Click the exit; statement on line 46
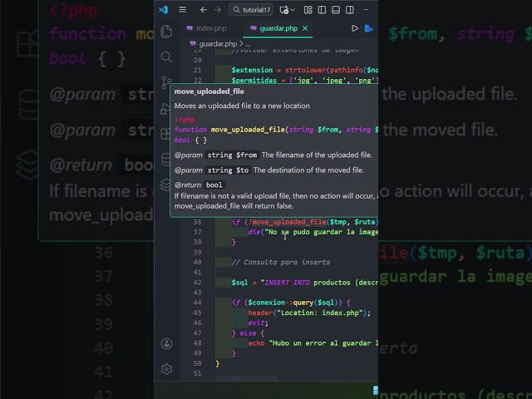Viewport: 532px width, 399px height. [x=259, y=323]
